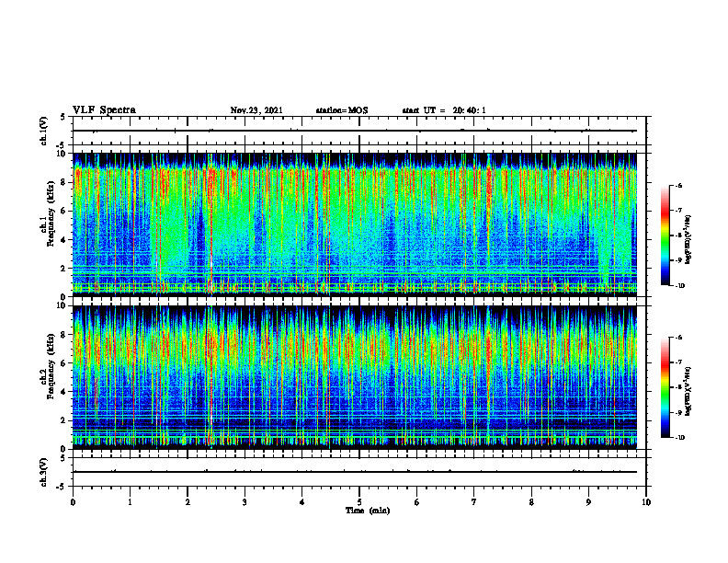
Task: Click the ch.1 spectrogram panel
Action: pos(355,224)
